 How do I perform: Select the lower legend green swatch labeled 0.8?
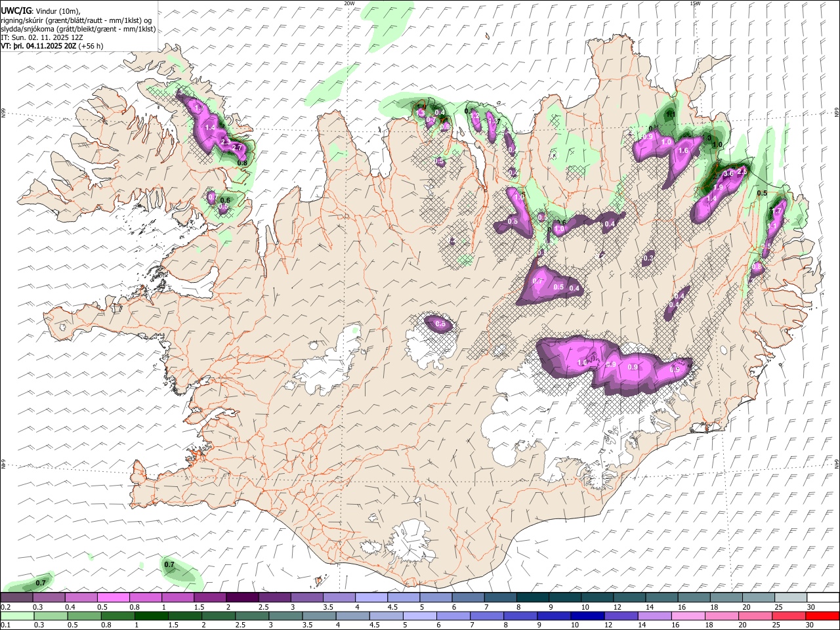(x=118, y=616)
